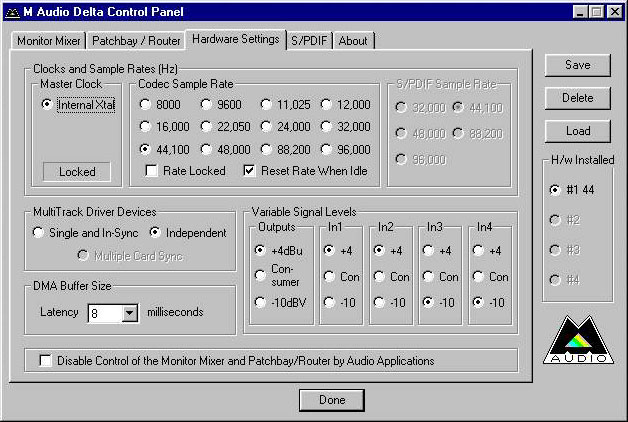Close the Delta Control Panel window
Screen dimensions: 628x422
tap(615, 12)
